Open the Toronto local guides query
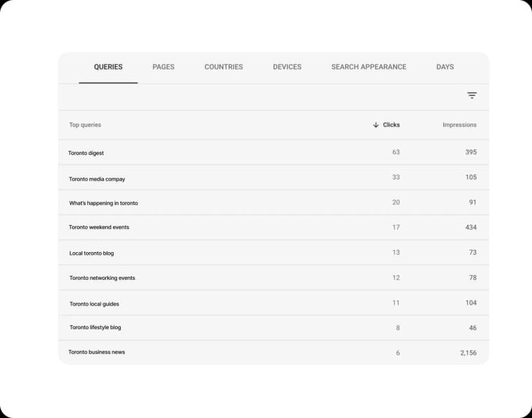 (x=94, y=302)
